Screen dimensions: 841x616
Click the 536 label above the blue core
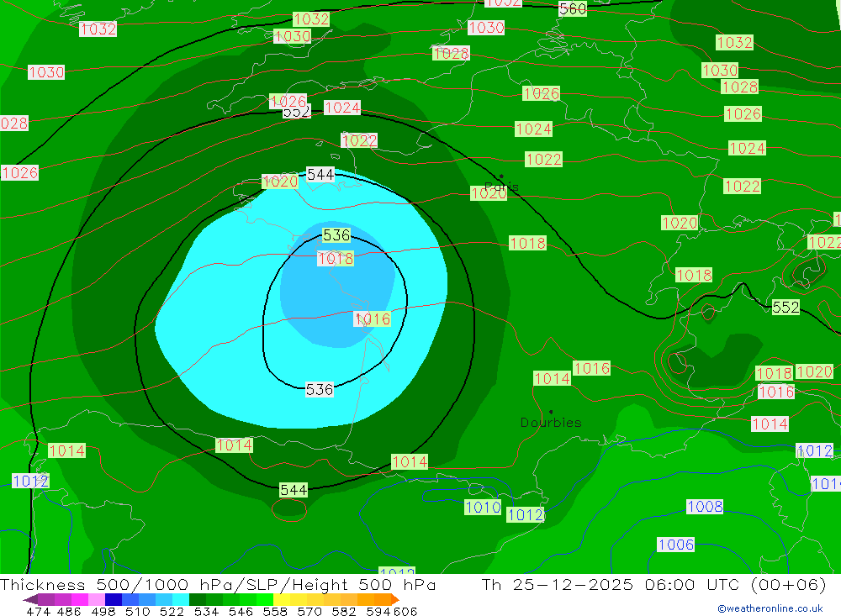tap(336, 234)
